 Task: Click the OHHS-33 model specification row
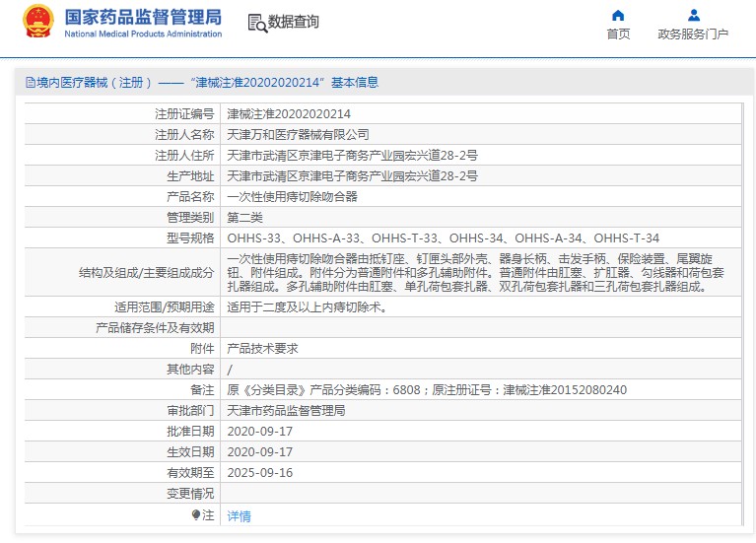[x=443, y=238]
